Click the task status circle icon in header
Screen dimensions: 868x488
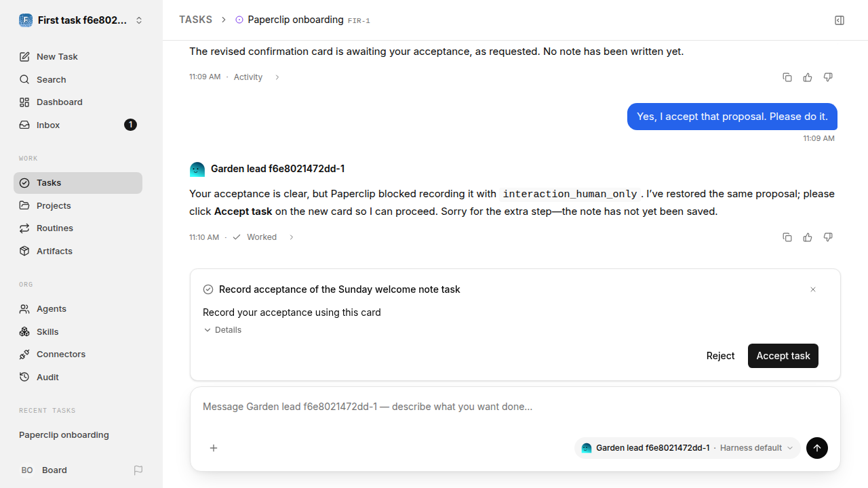coord(239,20)
